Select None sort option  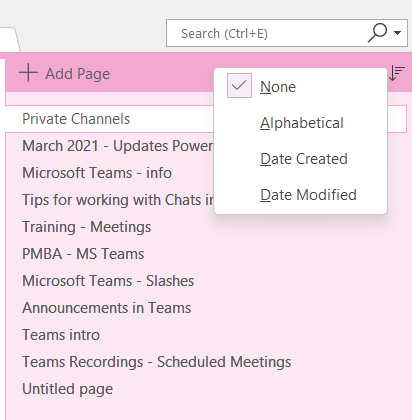click(x=300, y=87)
